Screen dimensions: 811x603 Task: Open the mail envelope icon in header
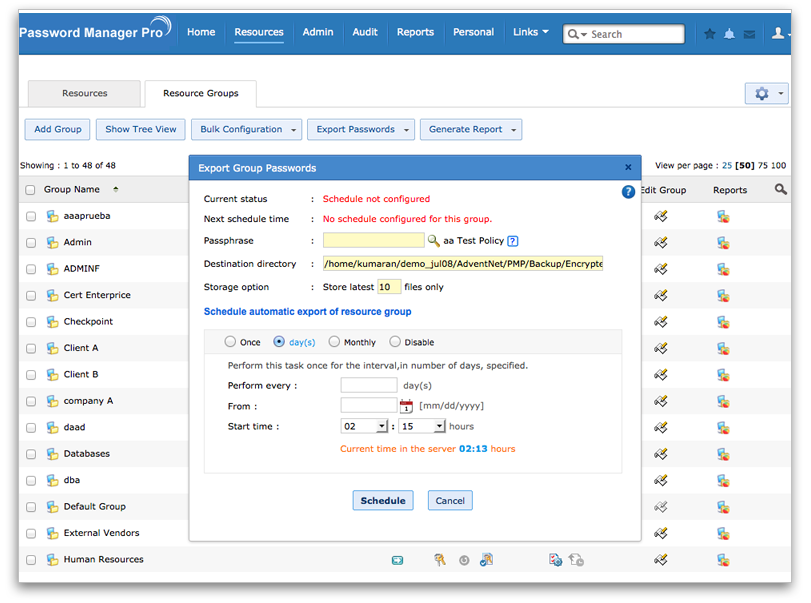[x=749, y=35]
